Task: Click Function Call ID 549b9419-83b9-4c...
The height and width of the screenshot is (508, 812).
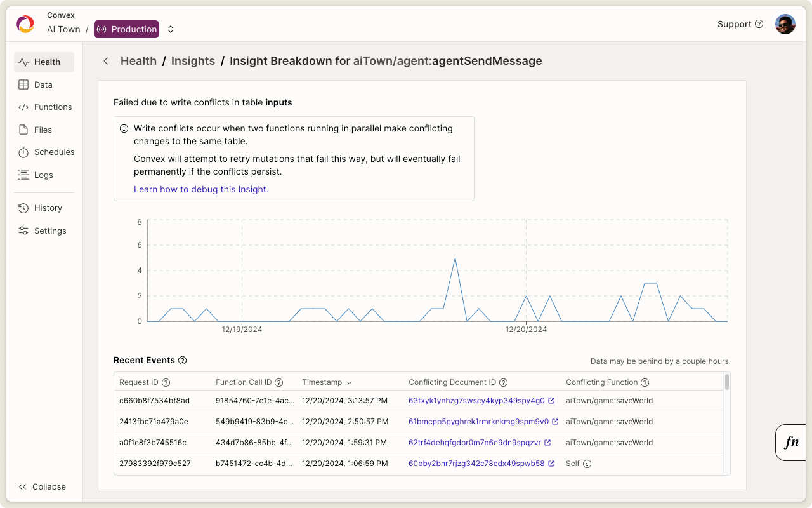Action: [x=255, y=422]
